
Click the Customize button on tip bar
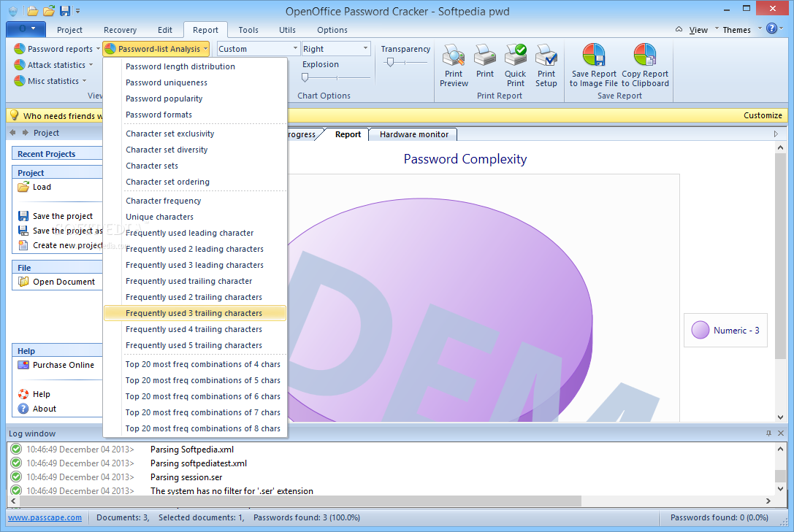click(763, 115)
